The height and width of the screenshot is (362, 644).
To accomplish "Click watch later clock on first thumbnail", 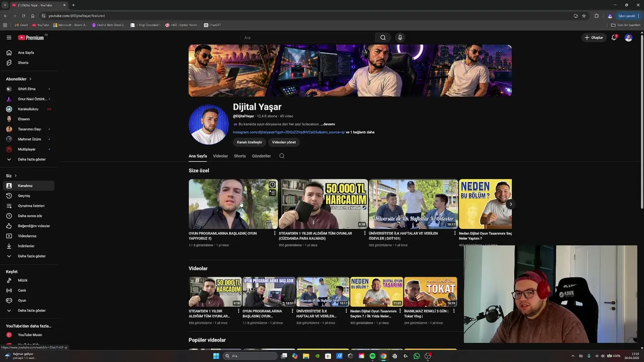I will [272, 185].
